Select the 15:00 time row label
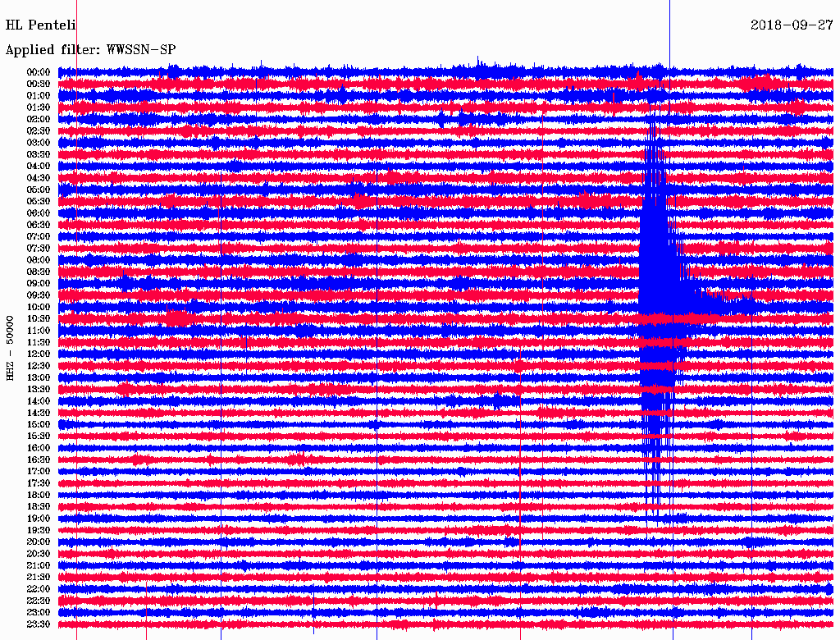840x640 pixels. pos(38,424)
